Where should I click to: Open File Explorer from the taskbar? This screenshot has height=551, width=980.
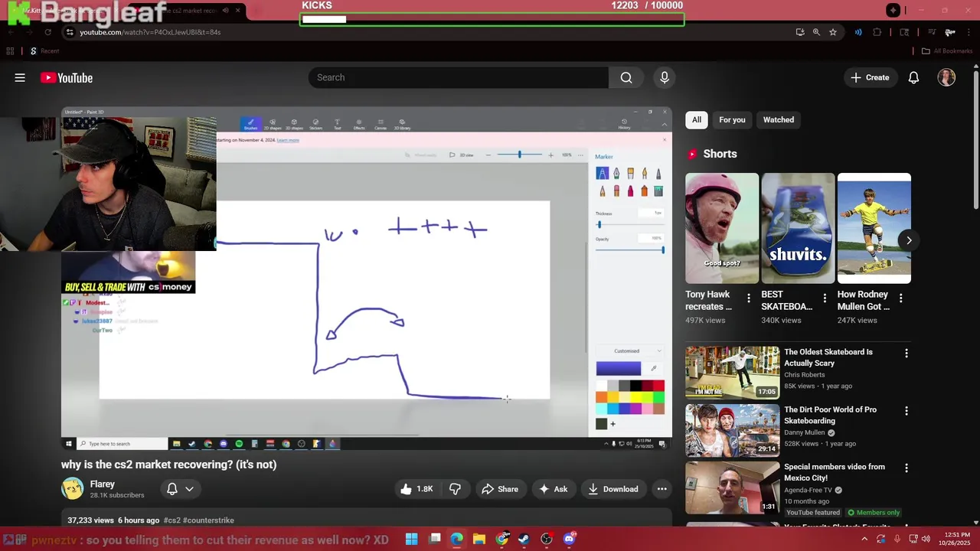click(x=479, y=540)
